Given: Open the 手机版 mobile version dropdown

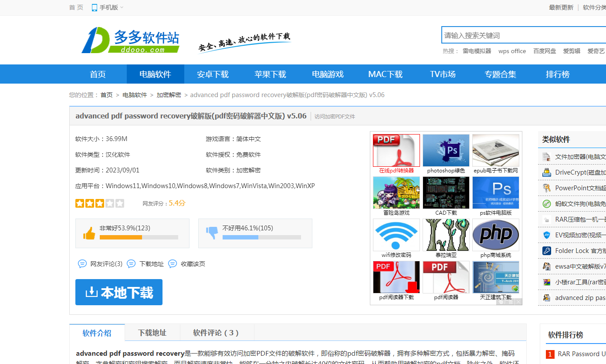Looking at the screenshot, I should click(x=108, y=7).
